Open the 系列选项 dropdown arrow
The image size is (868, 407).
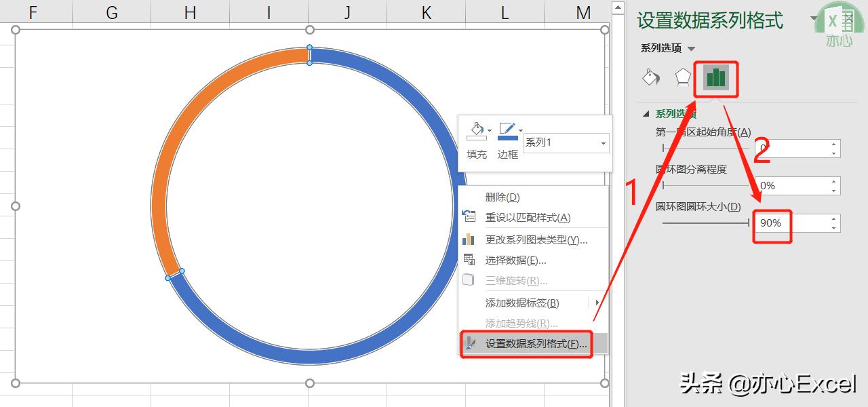(692, 49)
